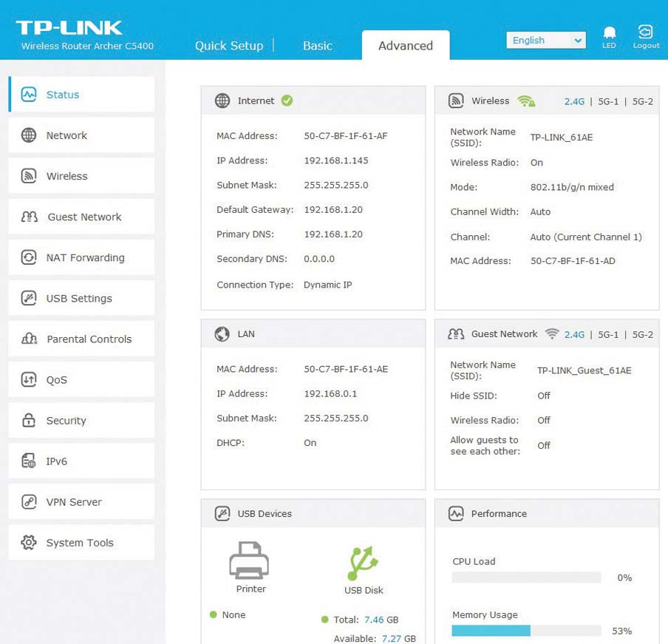Go to the IPv6 section

(x=81, y=461)
